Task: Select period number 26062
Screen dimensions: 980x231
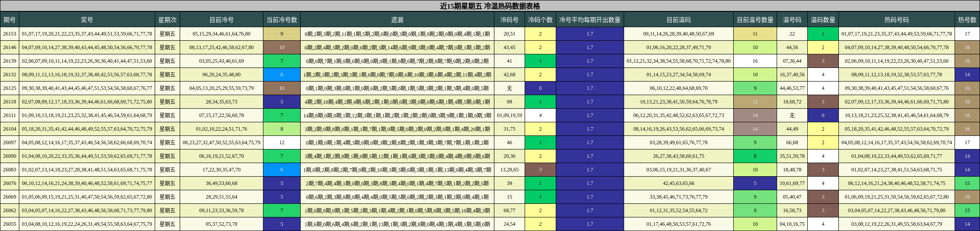Action: pyautogui.click(x=10, y=210)
